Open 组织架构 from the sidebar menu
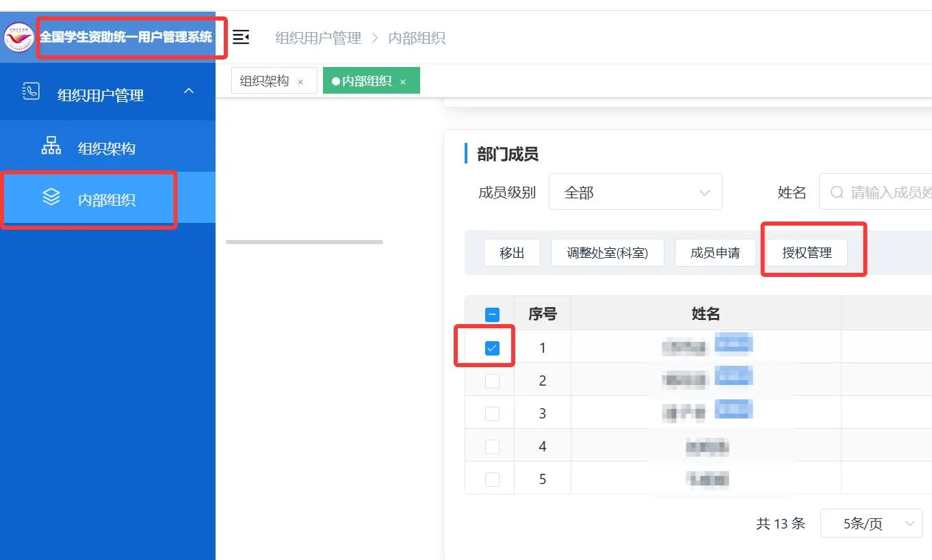Image resolution: width=932 pixels, height=560 pixels. pos(106,148)
